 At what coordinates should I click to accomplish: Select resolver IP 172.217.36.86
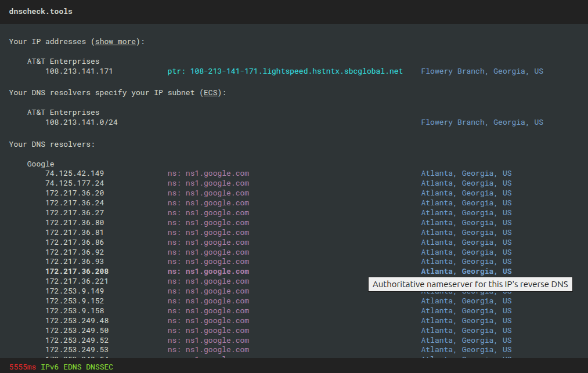click(75, 242)
